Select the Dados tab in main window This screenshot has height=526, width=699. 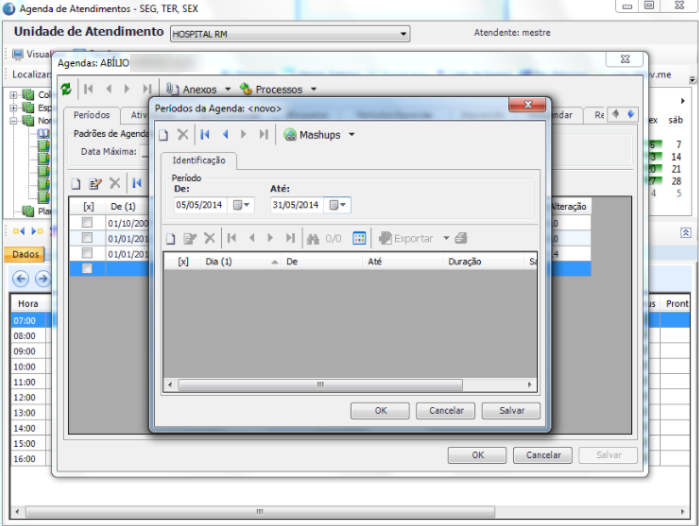25,254
